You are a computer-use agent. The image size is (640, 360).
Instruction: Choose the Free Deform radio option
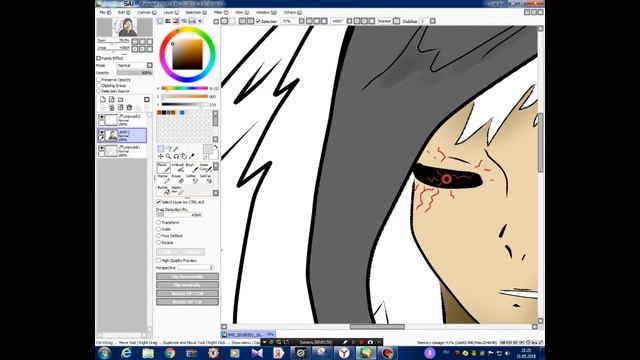pos(159,236)
